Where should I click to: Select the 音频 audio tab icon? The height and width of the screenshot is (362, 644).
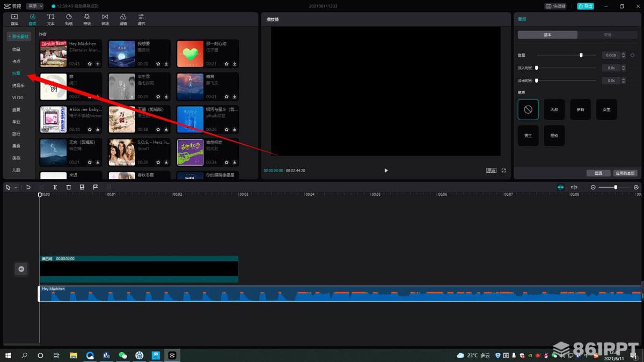point(32,19)
